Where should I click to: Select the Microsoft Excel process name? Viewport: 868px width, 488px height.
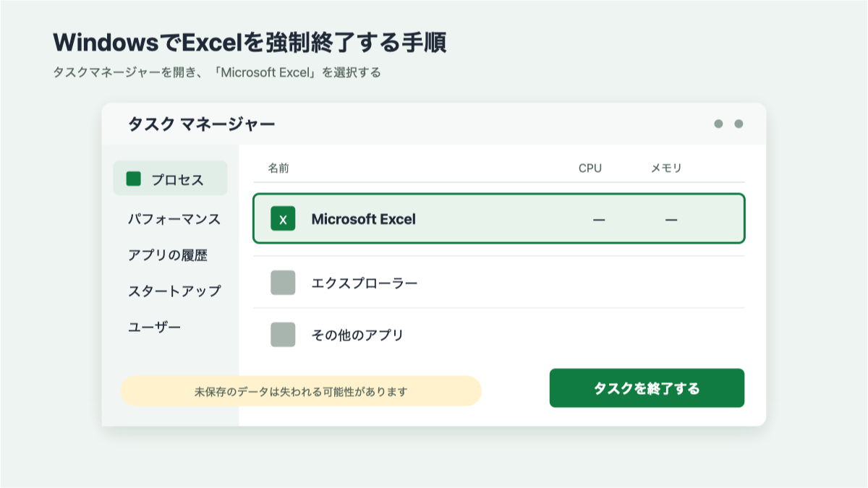(x=363, y=219)
